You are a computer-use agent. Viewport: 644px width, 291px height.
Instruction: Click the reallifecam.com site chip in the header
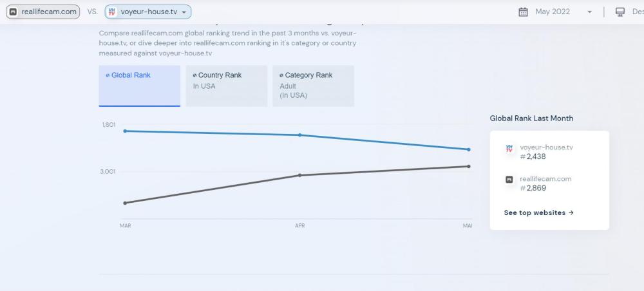coord(43,12)
